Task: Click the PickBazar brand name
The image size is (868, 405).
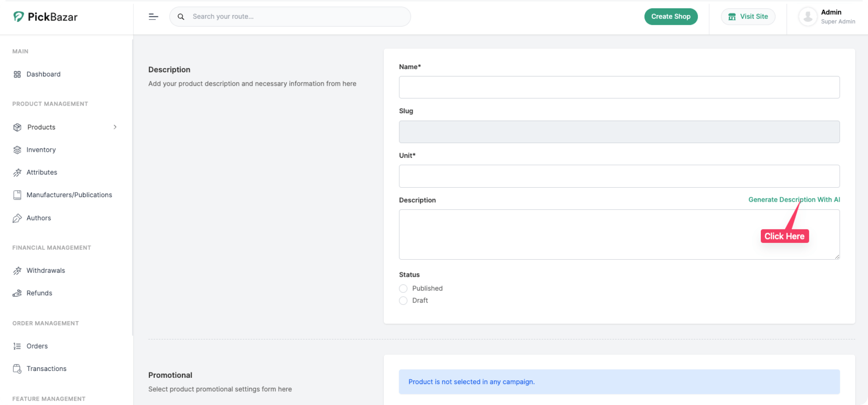Action: (x=52, y=17)
